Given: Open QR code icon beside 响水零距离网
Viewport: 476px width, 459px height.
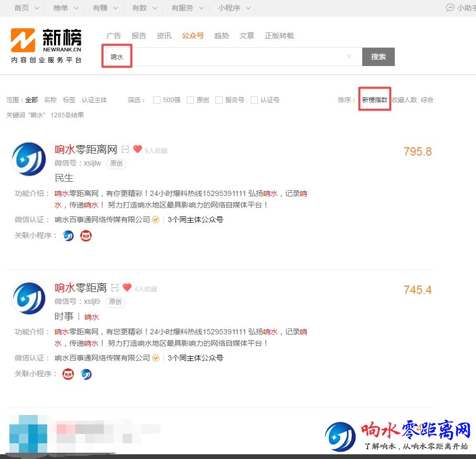Looking at the screenshot, I should (x=125, y=149).
